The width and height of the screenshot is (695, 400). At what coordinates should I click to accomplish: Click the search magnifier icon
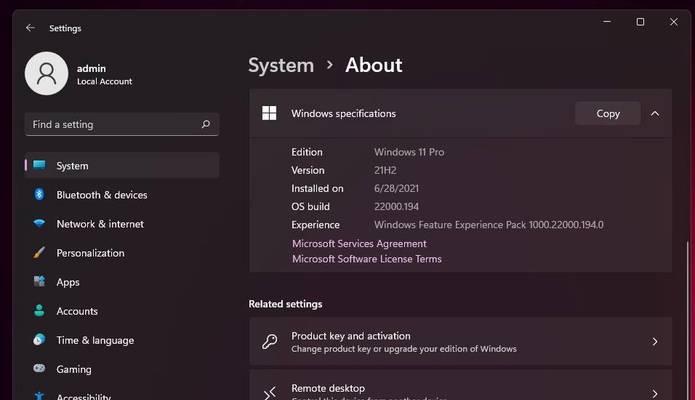[206, 124]
